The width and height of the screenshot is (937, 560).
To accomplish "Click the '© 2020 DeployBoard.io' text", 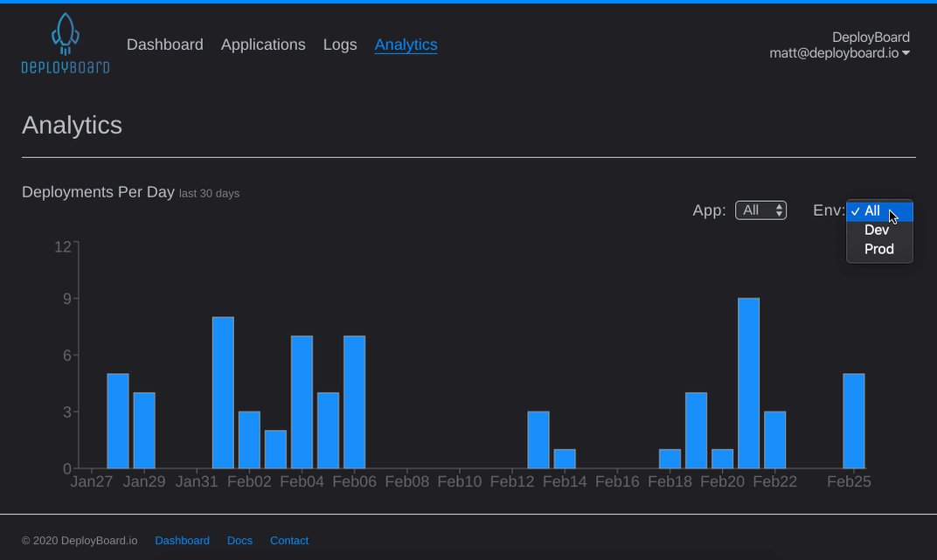I will coord(80,541).
